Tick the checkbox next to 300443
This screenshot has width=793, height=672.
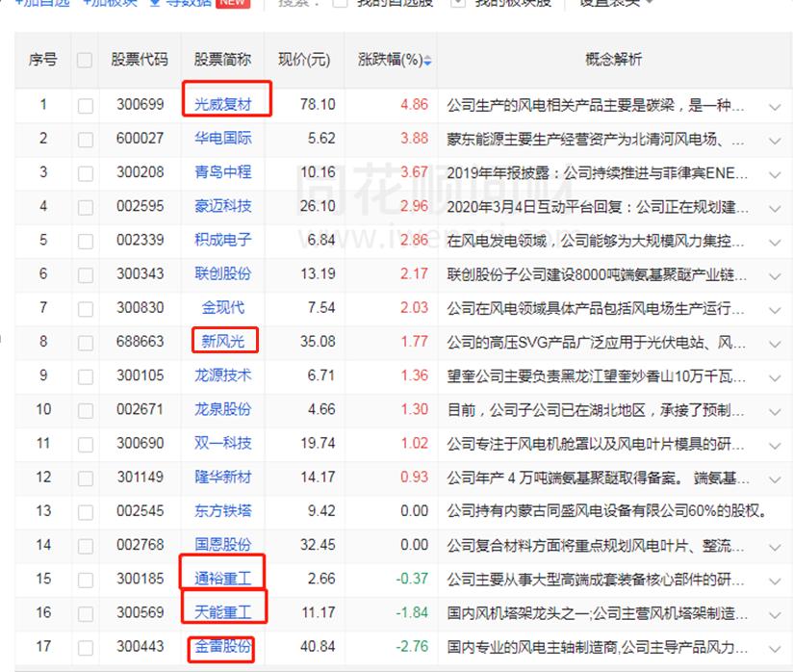tap(86, 648)
